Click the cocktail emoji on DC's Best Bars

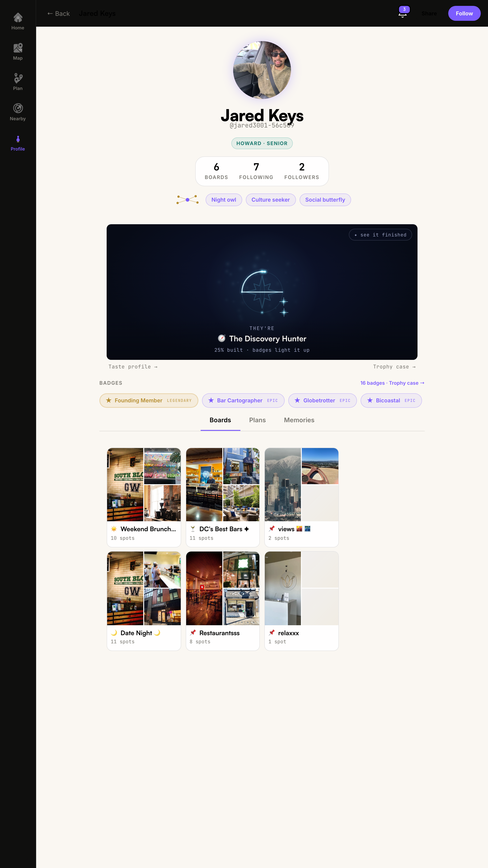(193, 529)
